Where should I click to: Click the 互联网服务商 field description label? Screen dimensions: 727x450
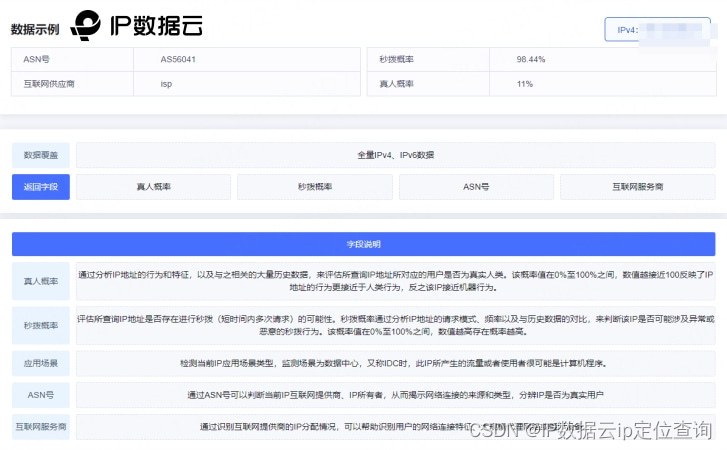click(41, 426)
